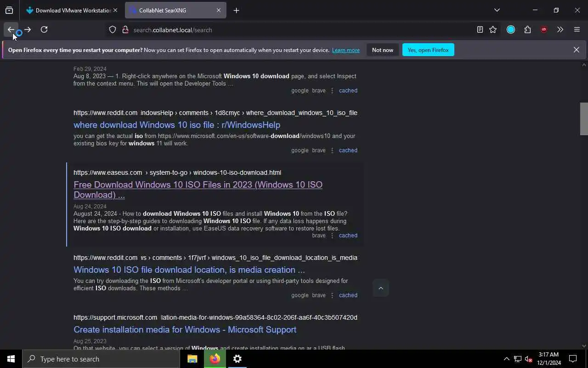
Task: Open cached link for EaseUS result
Action: [x=348, y=236]
